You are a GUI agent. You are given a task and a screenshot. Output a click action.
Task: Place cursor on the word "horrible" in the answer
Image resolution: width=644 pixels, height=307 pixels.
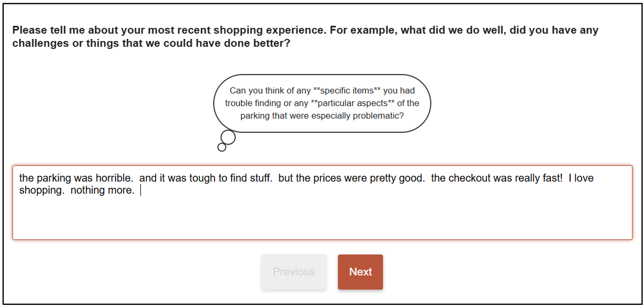[114, 178]
